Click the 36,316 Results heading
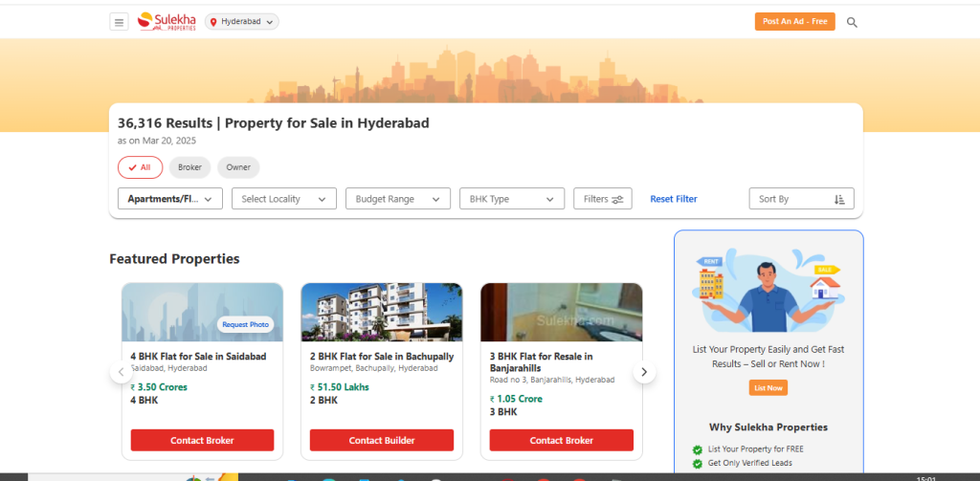Screen dimensions: 980x481 [x=273, y=123]
